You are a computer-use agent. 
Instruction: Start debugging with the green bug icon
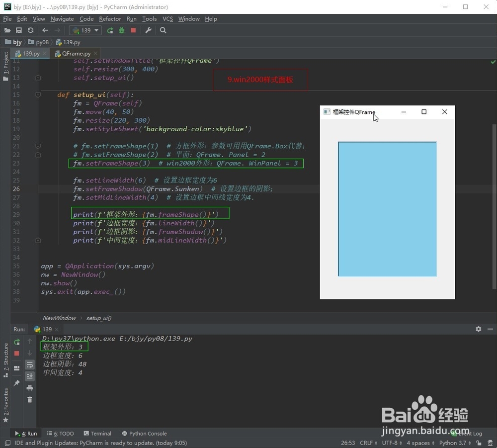click(x=122, y=30)
